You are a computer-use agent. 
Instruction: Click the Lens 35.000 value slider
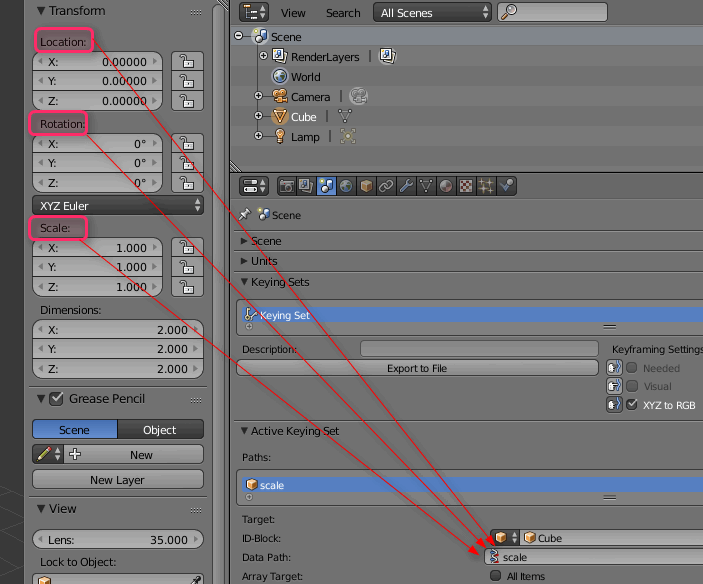118,540
